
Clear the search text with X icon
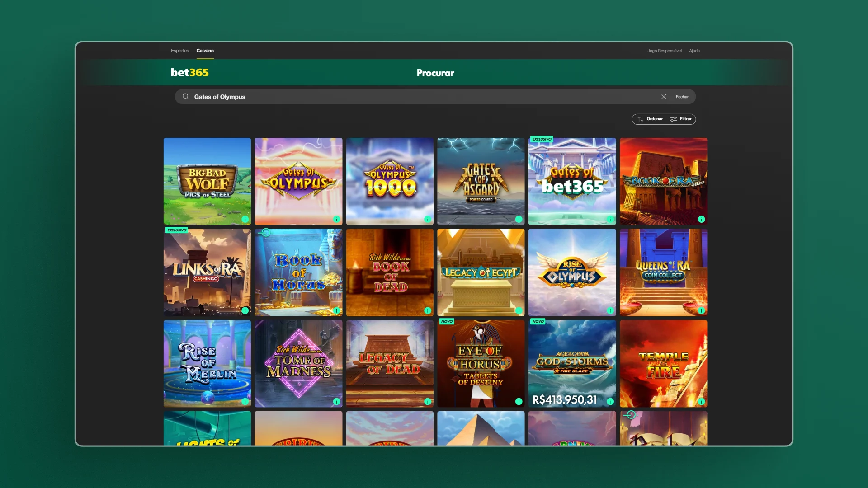pyautogui.click(x=664, y=97)
